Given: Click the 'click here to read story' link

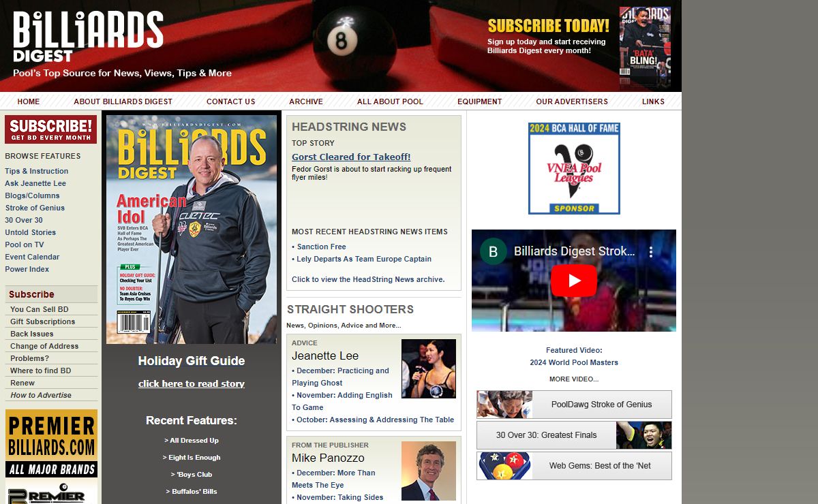Looking at the screenshot, I should [192, 383].
